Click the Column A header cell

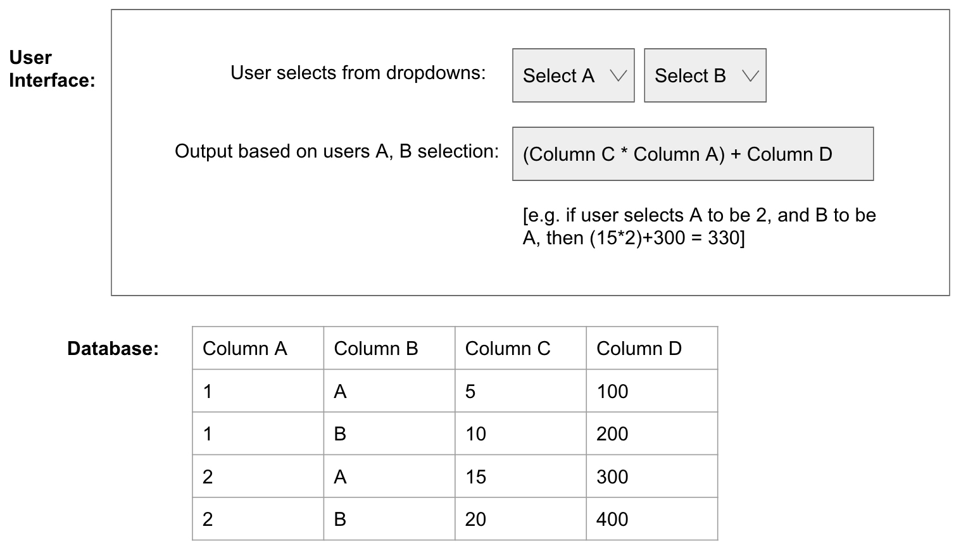258,348
